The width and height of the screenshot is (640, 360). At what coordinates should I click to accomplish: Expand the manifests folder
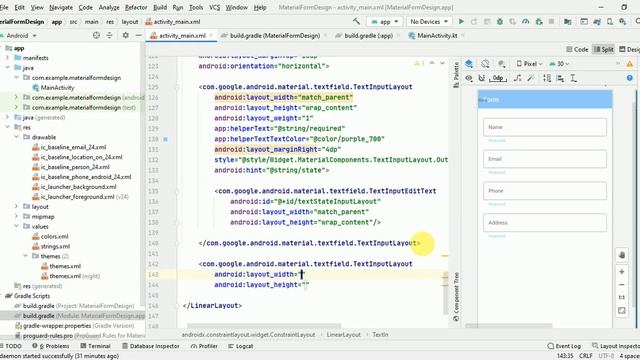(7, 58)
